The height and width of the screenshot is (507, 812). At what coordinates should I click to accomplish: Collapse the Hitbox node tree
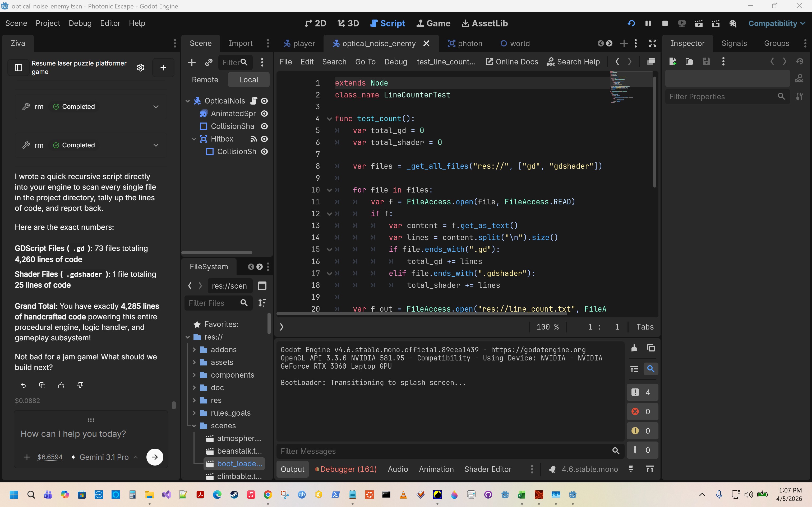click(x=194, y=139)
